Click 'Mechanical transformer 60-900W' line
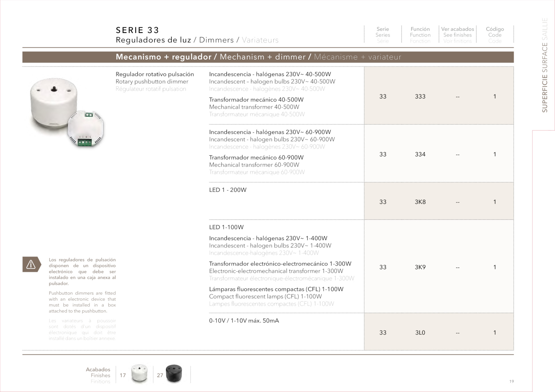This screenshot has width=555, height=392. pos(254,165)
